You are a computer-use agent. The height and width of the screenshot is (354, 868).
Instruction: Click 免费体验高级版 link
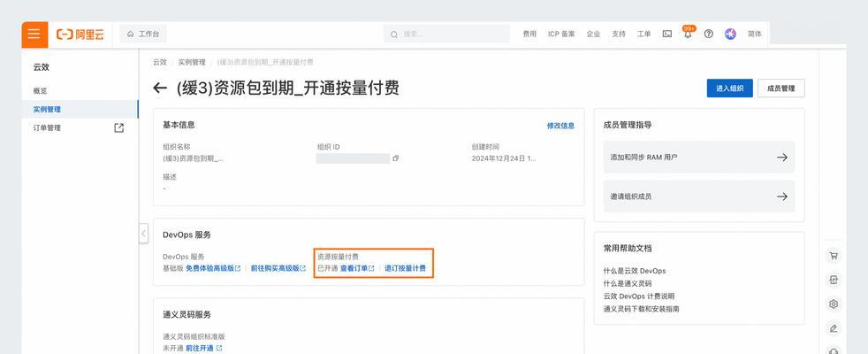click(213, 268)
